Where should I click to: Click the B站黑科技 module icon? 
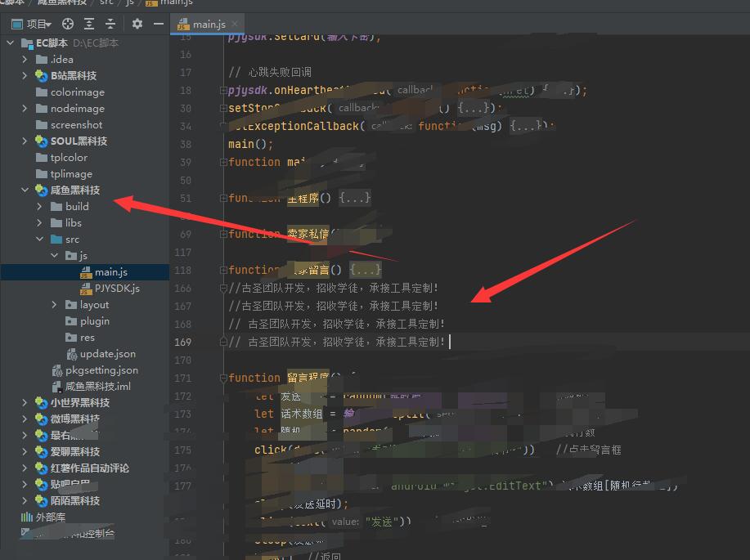(x=41, y=75)
